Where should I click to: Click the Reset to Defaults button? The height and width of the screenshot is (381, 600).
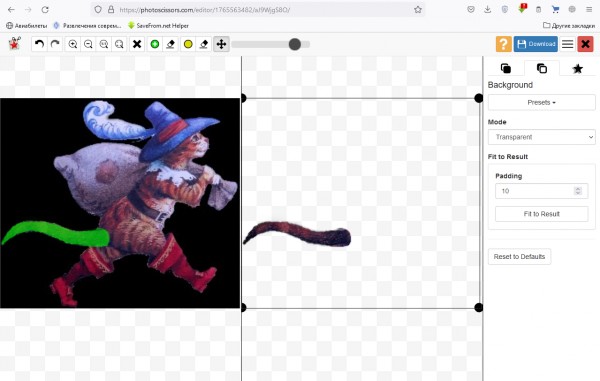(519, 257)
